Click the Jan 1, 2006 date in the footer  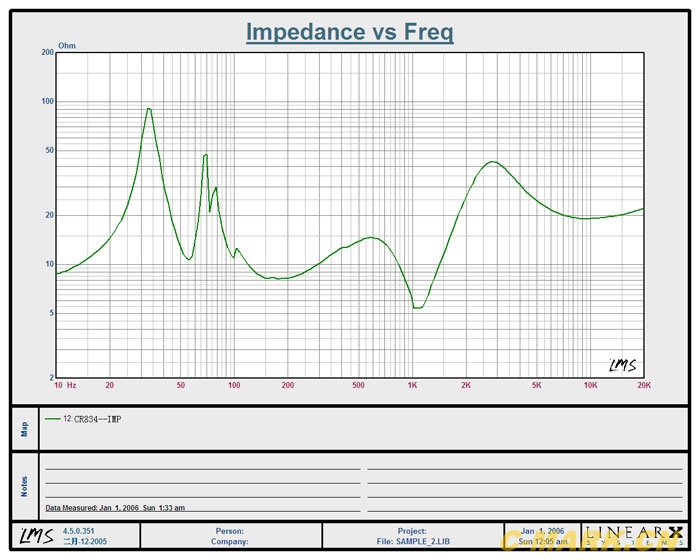pyautogui.click(x=542, y=531)
